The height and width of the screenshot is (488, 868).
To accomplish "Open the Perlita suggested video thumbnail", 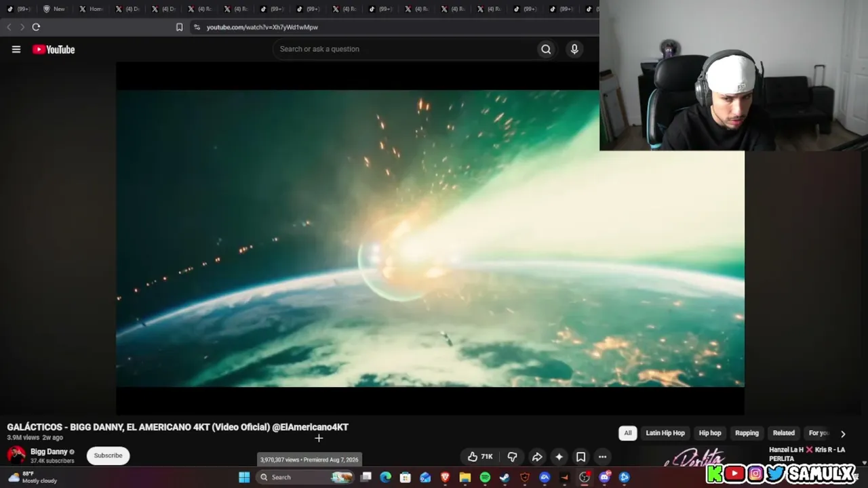I will (693, 455).
